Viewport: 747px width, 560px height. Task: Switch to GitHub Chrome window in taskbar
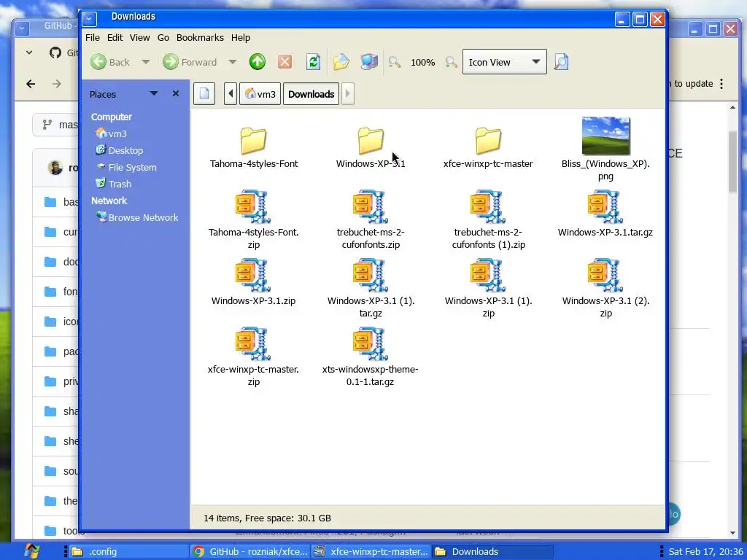click(x=251, y=551)
